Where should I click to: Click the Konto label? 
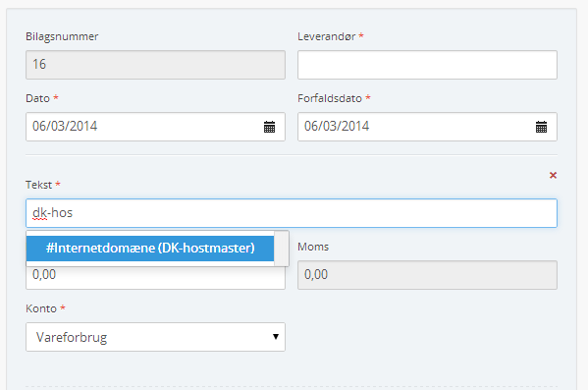(41, 308)
